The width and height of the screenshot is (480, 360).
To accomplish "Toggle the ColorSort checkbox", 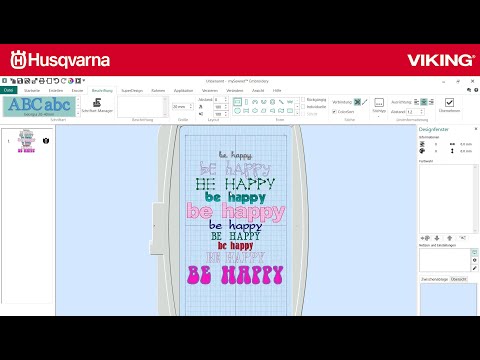I will pos(334,112).
